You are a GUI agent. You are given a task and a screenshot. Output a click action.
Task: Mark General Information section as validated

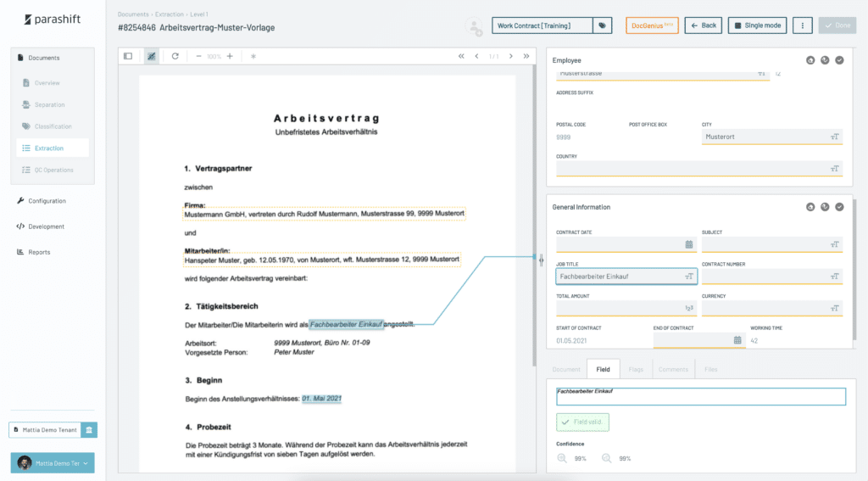839,207
